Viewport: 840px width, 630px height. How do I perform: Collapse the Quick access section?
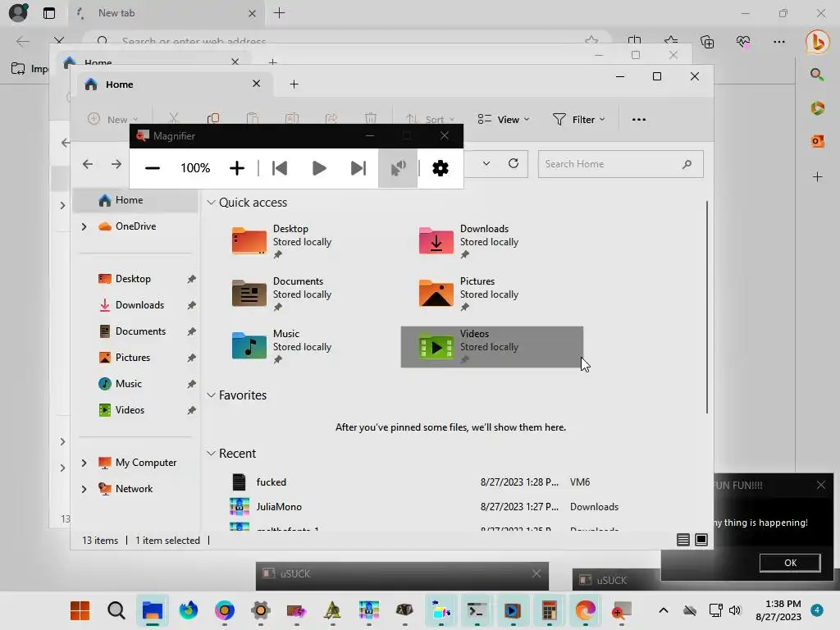[211, 203]
